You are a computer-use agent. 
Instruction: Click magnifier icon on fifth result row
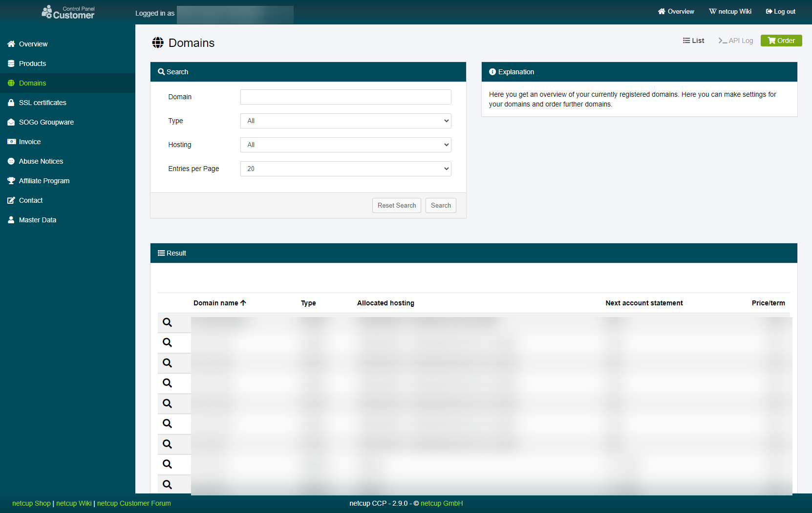point(167,404)
